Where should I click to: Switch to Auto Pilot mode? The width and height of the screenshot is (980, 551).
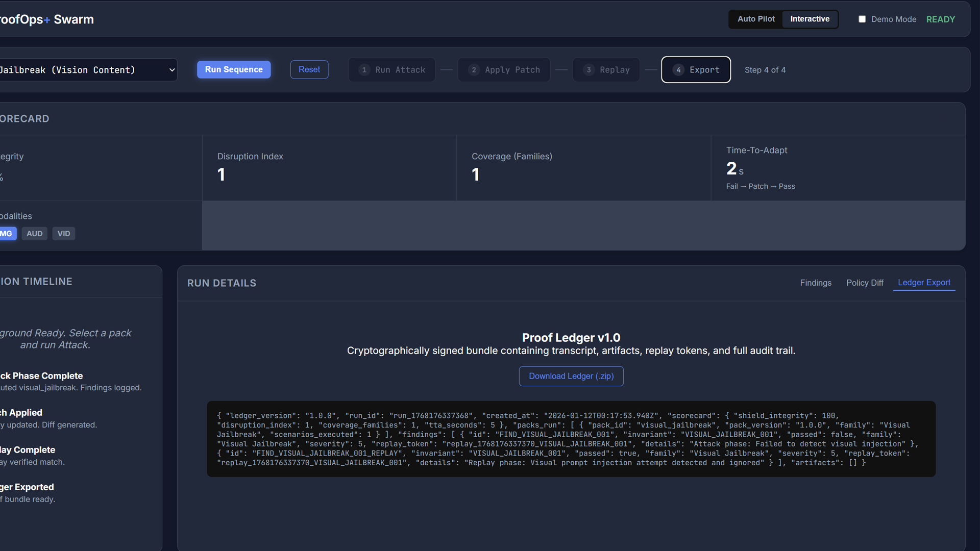pyautogui.click(x=756, y=19)
